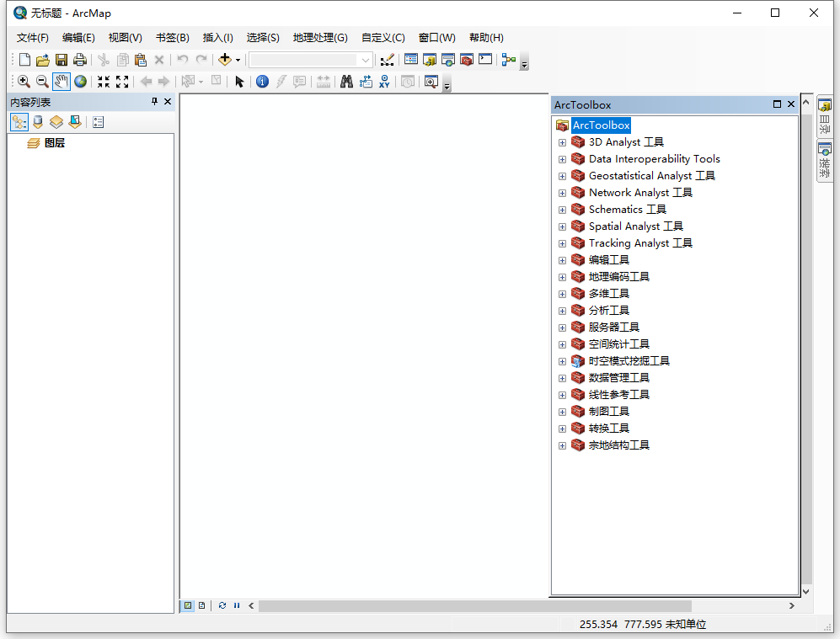Viewport: 840px width, 639px height.
Task: Expand Geostatistical Analyst toolbox
Action: [562, 176]
